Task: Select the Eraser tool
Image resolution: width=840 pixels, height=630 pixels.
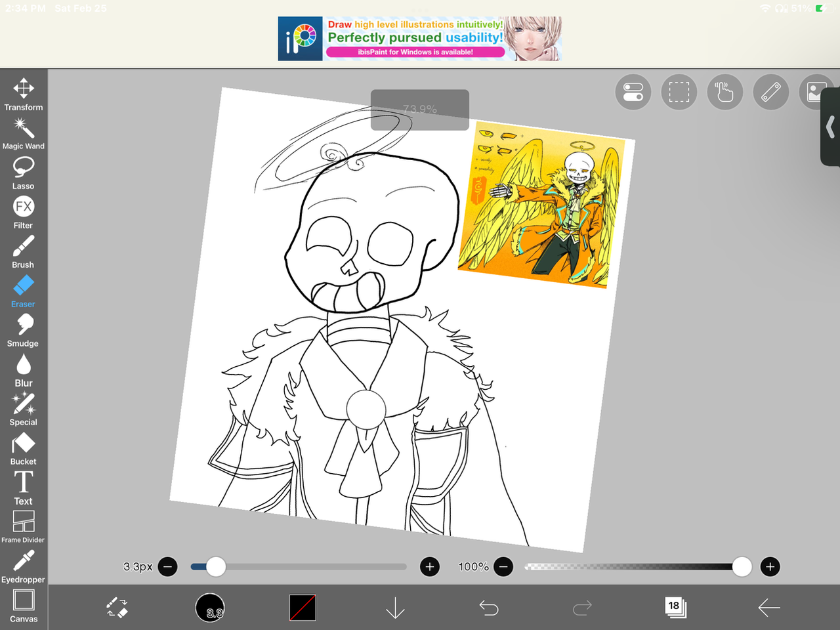Action: click(24, 291)
